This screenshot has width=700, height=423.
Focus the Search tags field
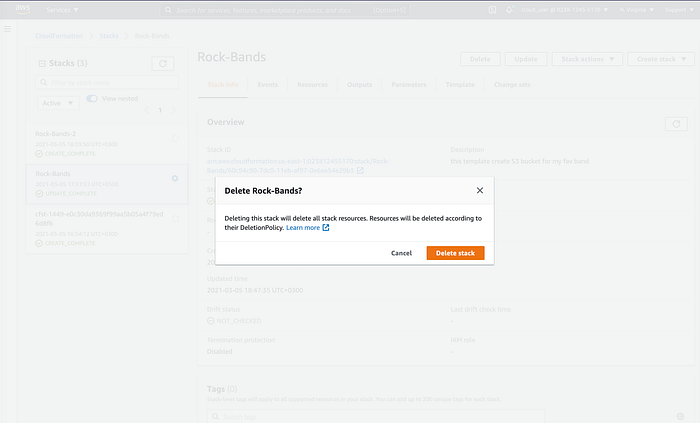point(376,416)
